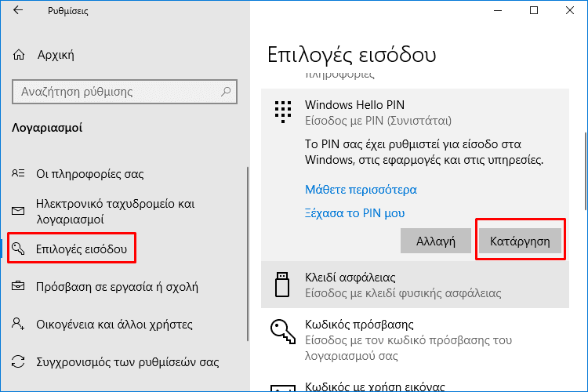
Task: Click the Αναζήτηση ρύθμισης search field
Action: click(125, 92)
